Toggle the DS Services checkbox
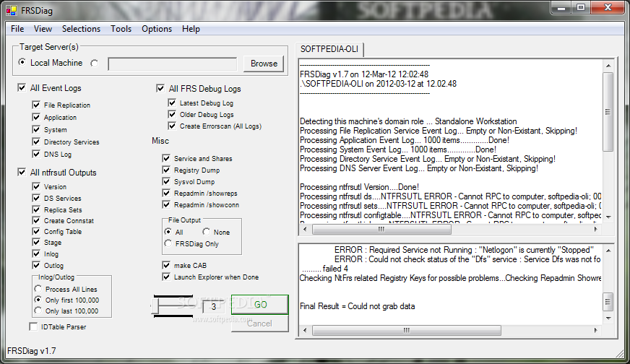Screen dimensions: 630x364 pos(36,198)
